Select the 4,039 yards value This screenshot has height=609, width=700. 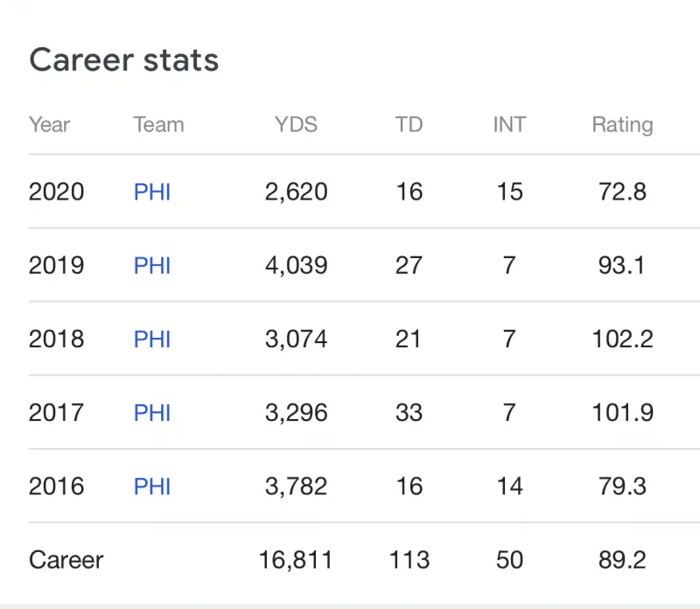click(296, 265)
